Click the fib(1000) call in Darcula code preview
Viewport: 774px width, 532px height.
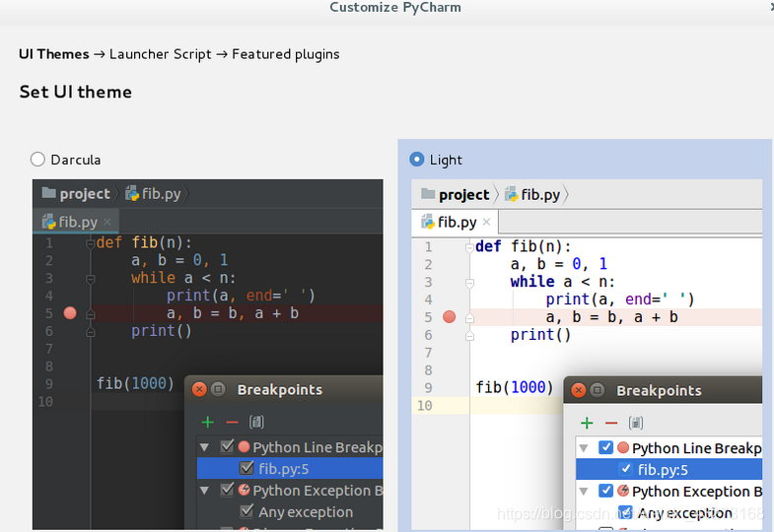(x=135, y=383)
